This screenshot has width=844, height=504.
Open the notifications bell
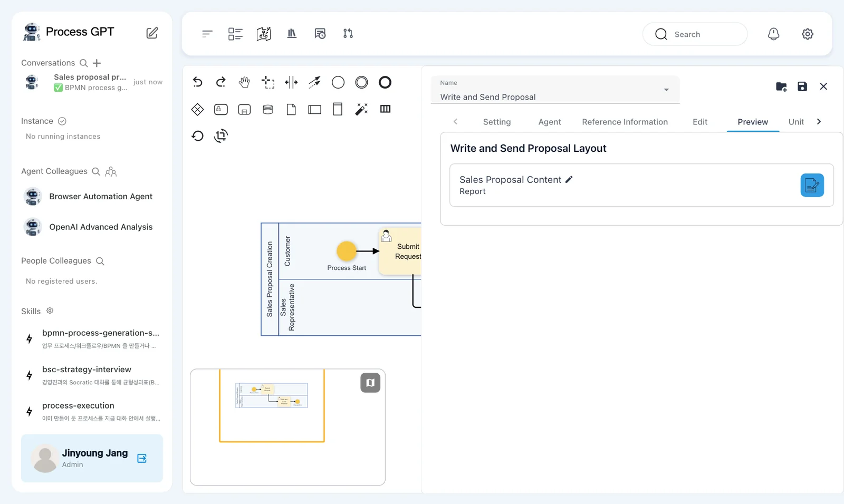(x=773, y=34)
